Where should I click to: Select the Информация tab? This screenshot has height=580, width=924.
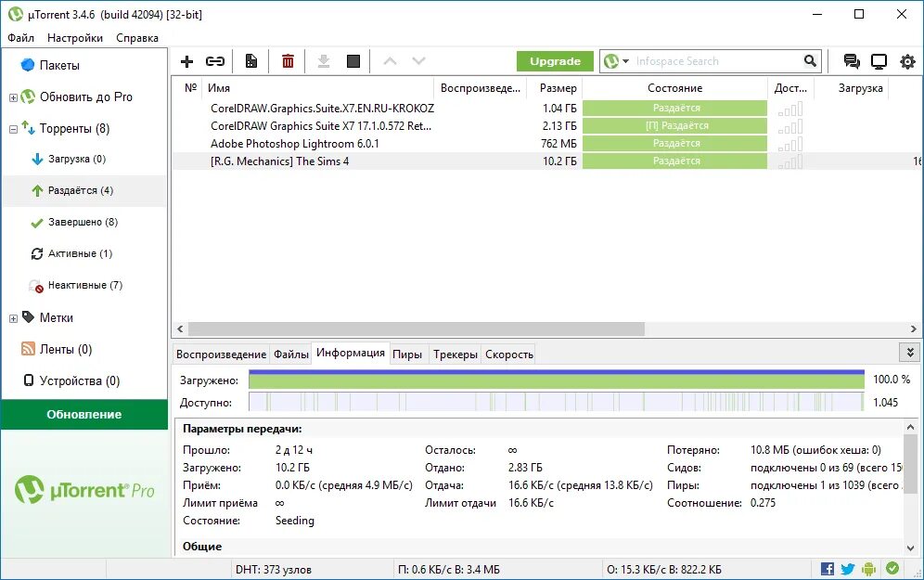(351, 353)
